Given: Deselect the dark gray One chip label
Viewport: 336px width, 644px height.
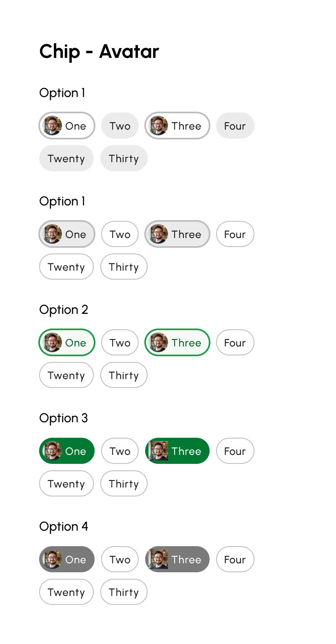Looking at the screenshot, I should point(76,559).
